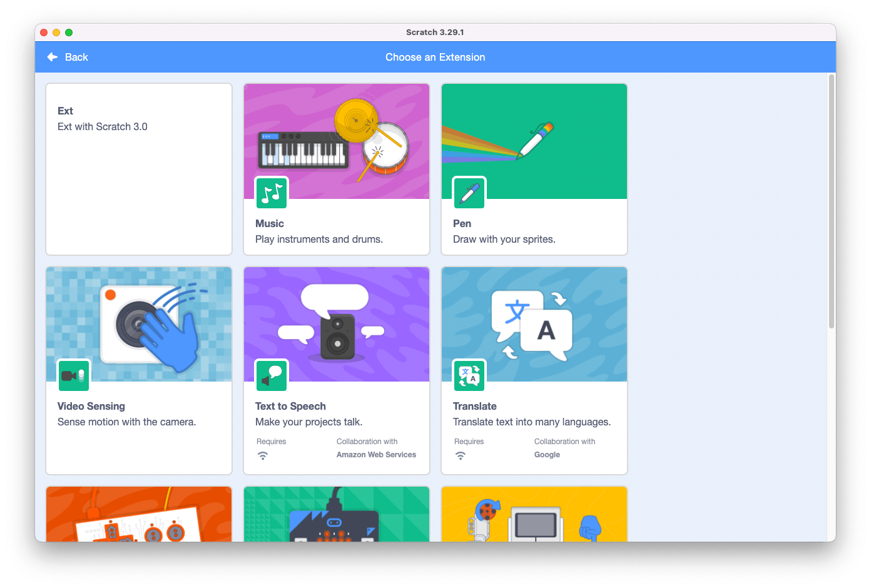Open the yellow LEGO EV3 card thumbnail

tap(534, 514)
